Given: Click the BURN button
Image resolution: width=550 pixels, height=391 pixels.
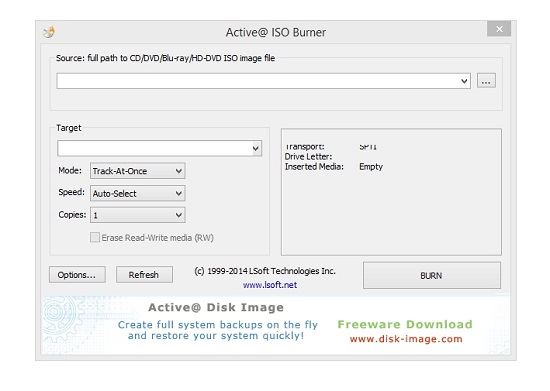Looking at the screenshot, I should pyautogui.click(x=432, y=276).
